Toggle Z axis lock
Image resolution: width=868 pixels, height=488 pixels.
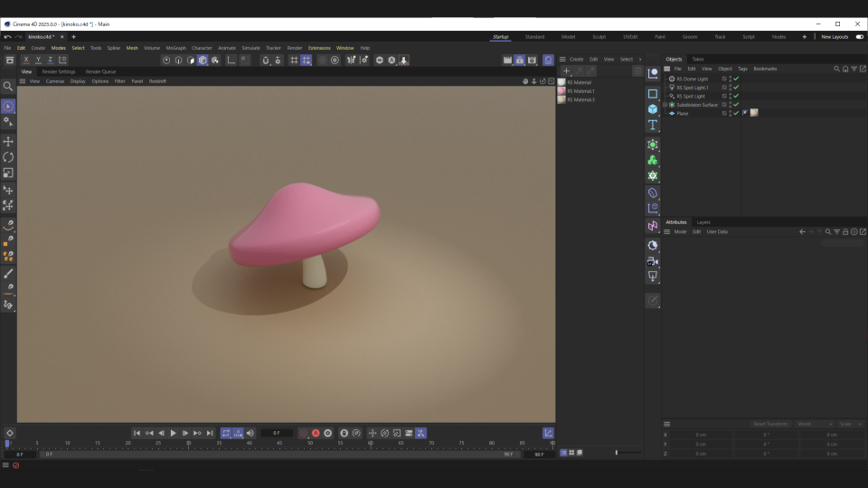point(51,60)
